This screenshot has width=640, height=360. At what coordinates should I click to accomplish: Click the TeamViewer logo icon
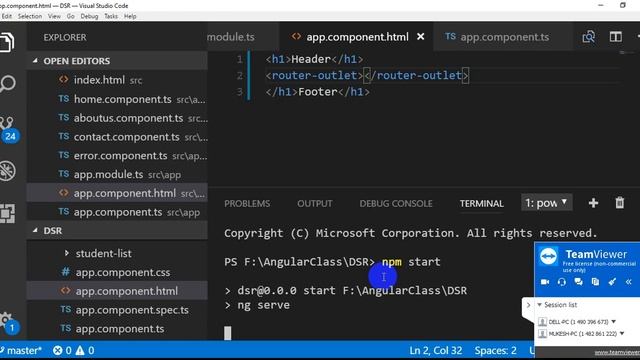549,256
